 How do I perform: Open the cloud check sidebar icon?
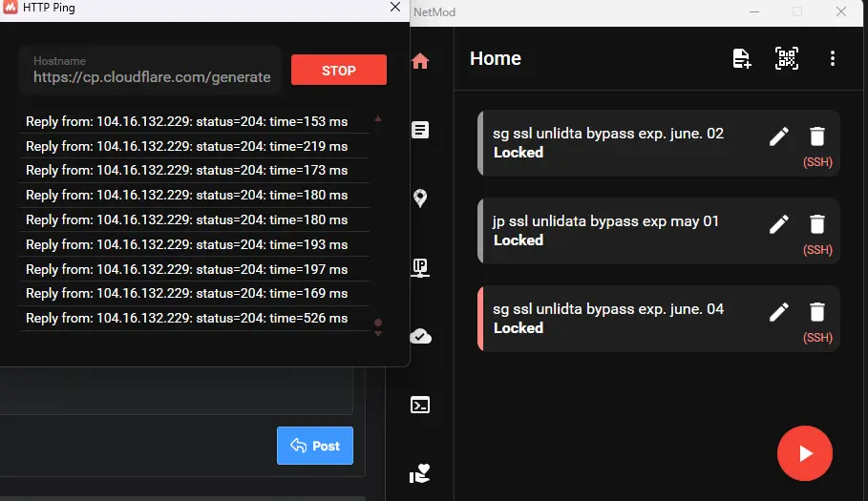[420, 336]
